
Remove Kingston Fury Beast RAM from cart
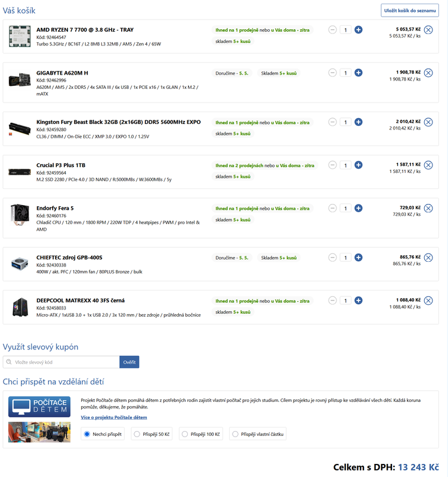(x=428, y=122)
